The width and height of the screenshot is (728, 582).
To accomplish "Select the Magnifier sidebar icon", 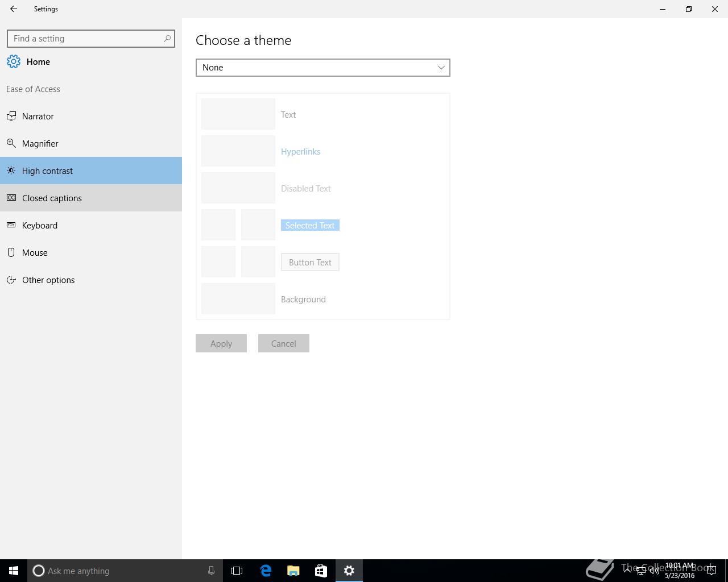I will click(x=11, y=143).
